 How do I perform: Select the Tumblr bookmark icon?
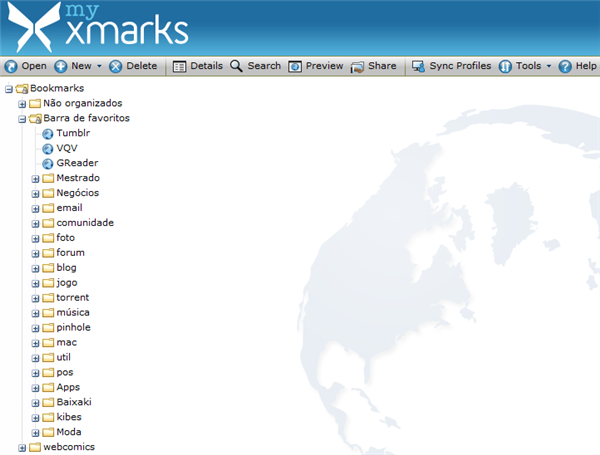coord(47,134)
